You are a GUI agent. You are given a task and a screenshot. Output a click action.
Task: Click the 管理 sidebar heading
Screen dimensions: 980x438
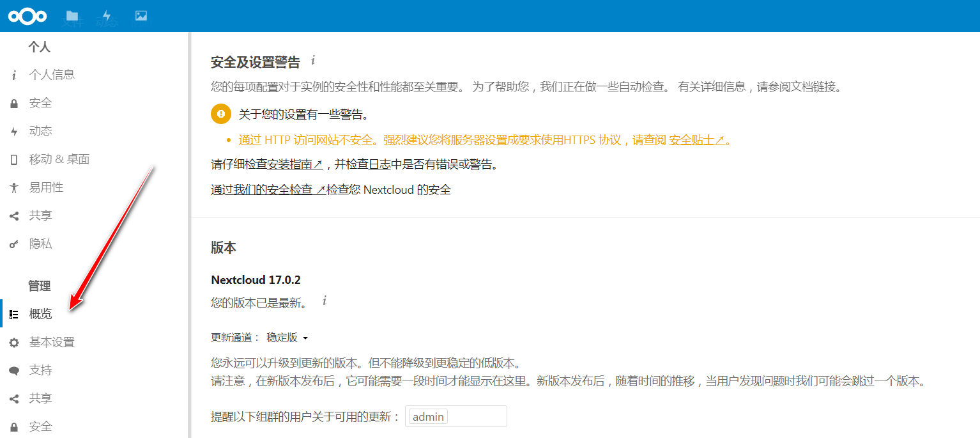[40, 286]
